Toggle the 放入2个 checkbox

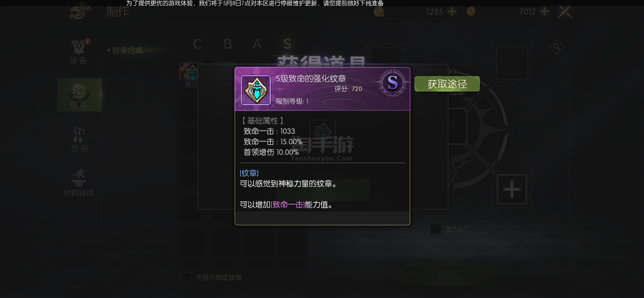(436, 229)
